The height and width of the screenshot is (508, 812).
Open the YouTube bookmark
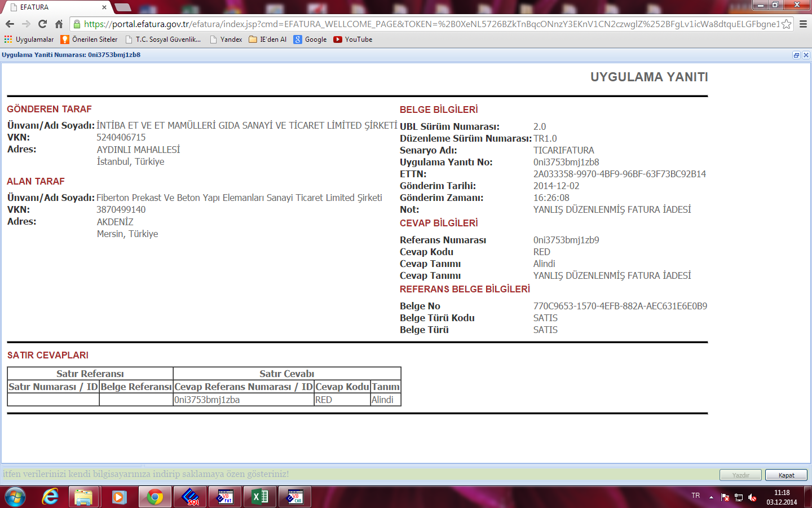353,40
